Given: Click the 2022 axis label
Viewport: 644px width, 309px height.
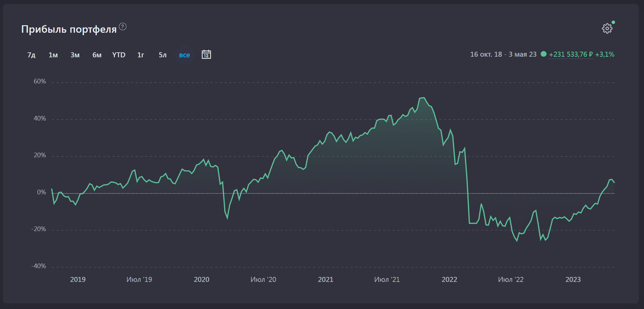Looking at the screenshot, I should 449,279.
